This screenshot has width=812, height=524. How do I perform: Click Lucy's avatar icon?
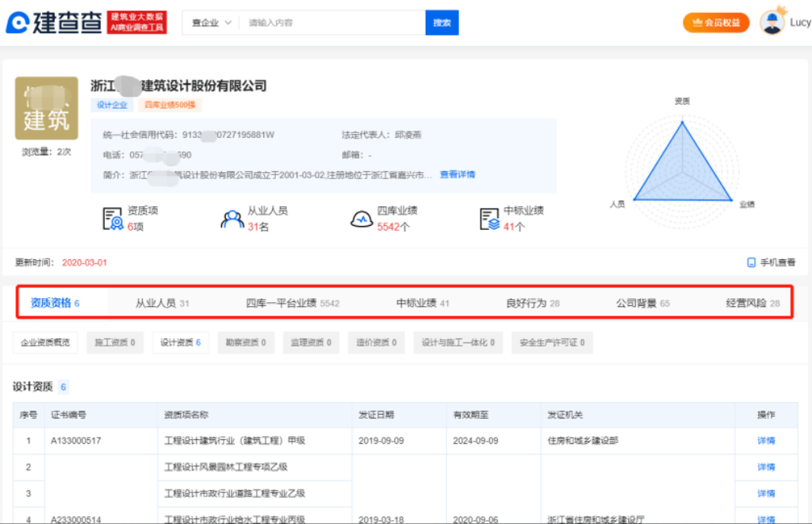(x=771, y=21)
